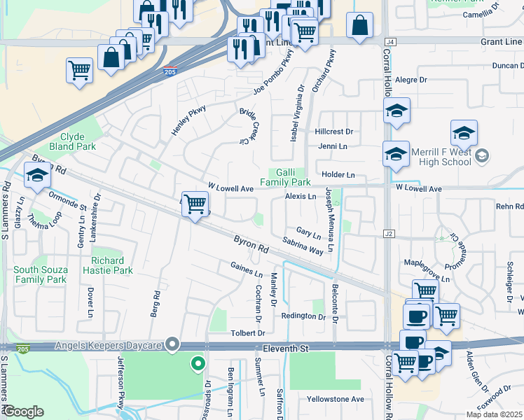Click the J2 county route shield
Screen dimensions: 524x420
pos(389,234)
